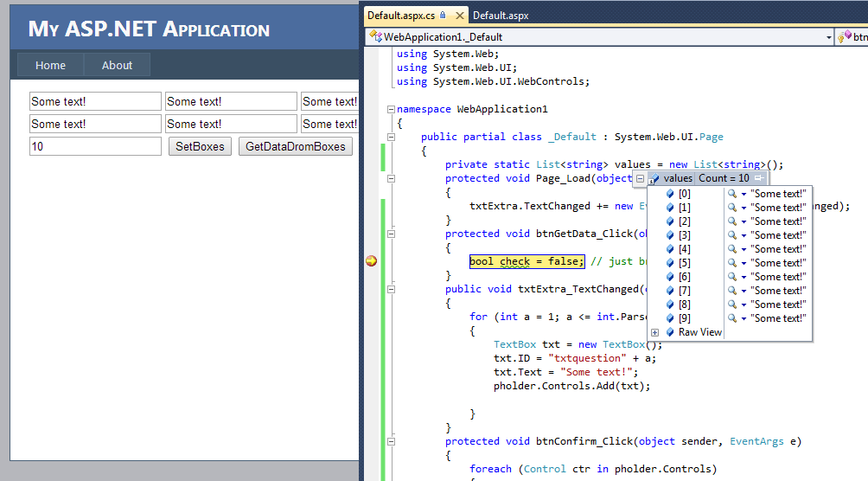
Task: Click the GetDataDromBoxes button
Action: click(x=296, y=146)
